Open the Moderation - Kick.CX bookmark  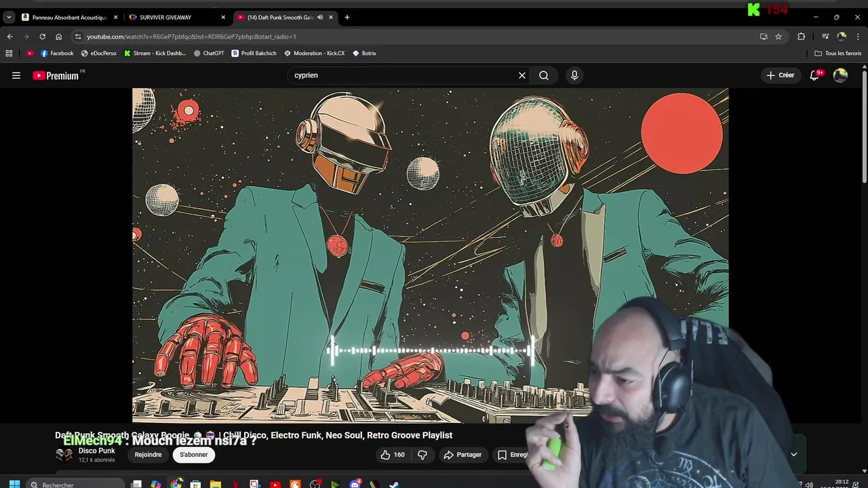pos(315,53)
